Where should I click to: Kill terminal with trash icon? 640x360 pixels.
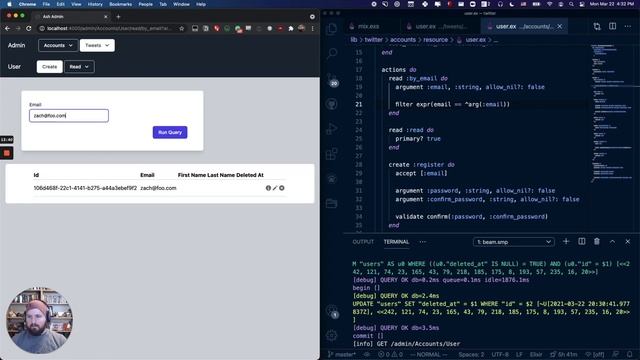(x=597, y=242)
